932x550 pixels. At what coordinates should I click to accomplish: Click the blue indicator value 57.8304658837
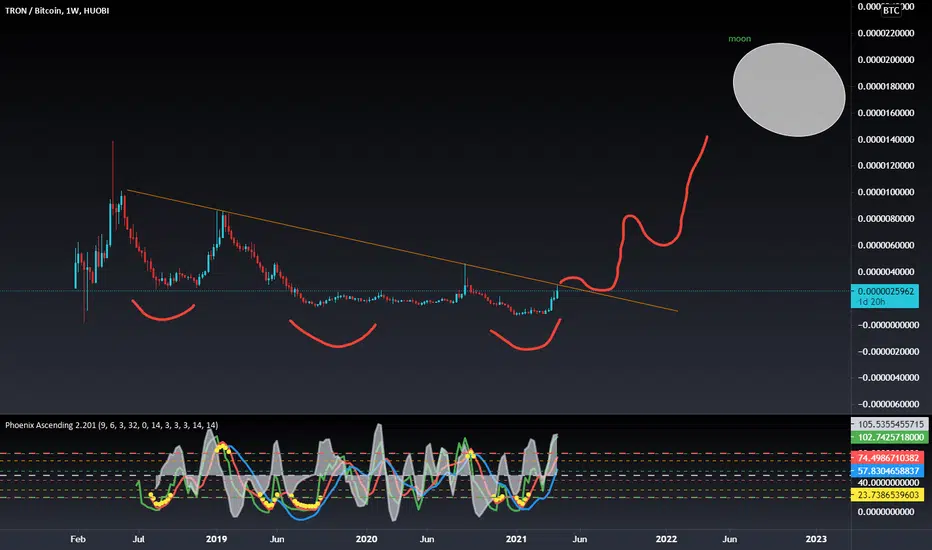pos(888,471)
